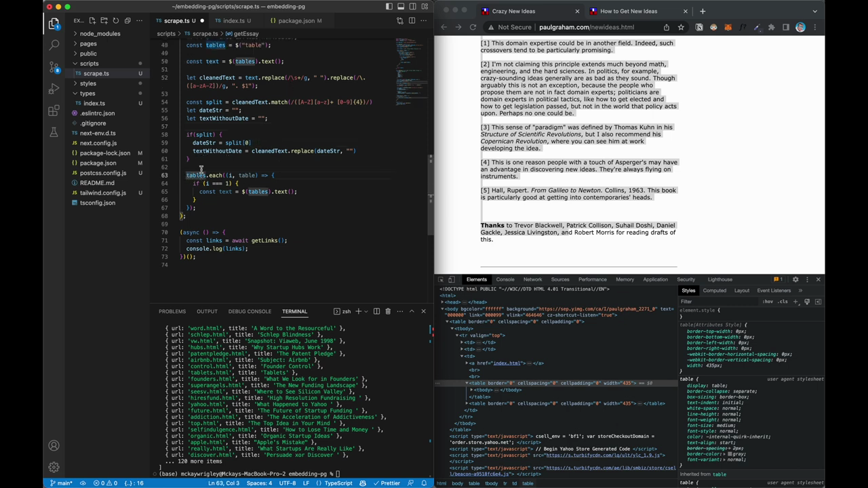Add a new terminal with plus icon
The width and height of the screenshot is (868, 488).
[358, 311]
